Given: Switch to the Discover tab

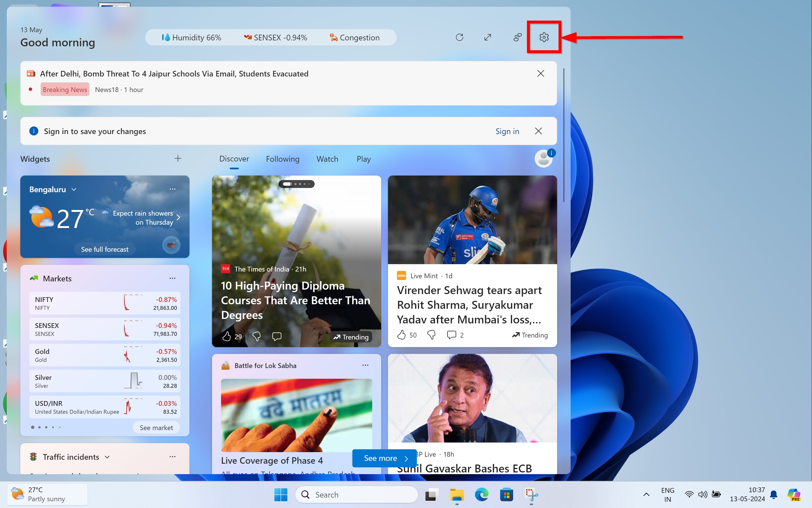Looking at the screenshot, I should [x=234, y=159].
